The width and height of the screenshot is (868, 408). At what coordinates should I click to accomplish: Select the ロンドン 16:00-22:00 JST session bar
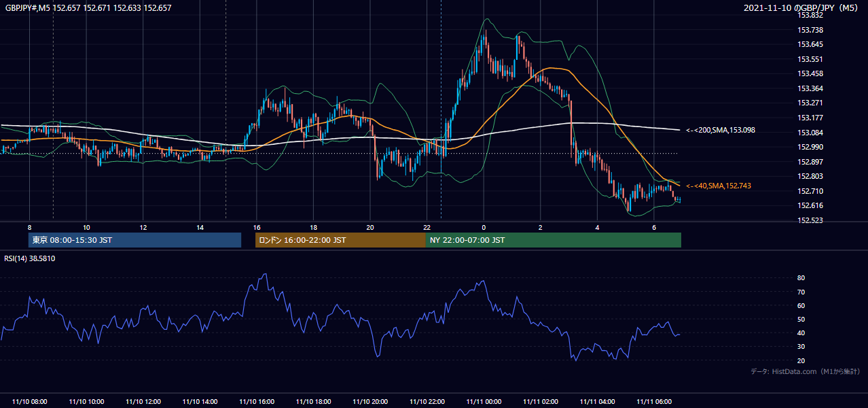[x=340, y=240]
